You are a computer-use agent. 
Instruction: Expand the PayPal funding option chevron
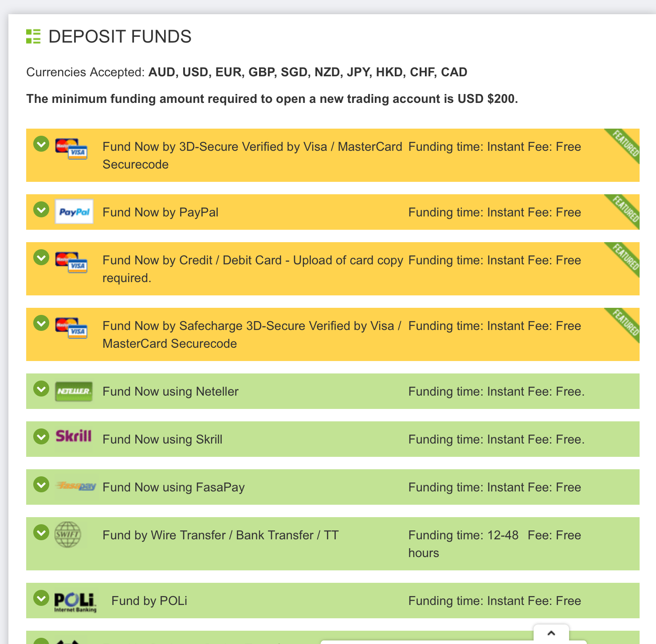pyautogui.click(x=41, y=209)
